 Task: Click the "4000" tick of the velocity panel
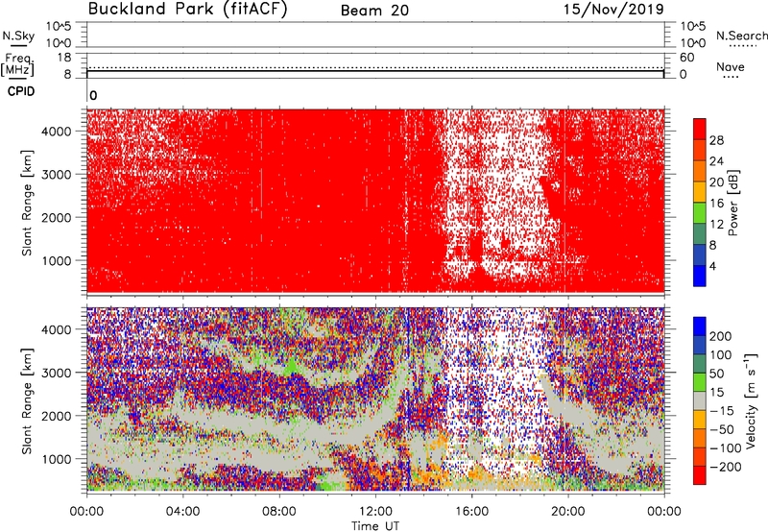point(56,329)
